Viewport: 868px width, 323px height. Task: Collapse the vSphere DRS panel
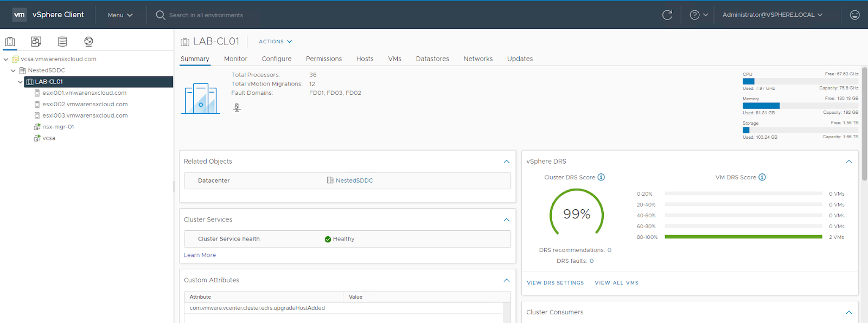[849, 161]
